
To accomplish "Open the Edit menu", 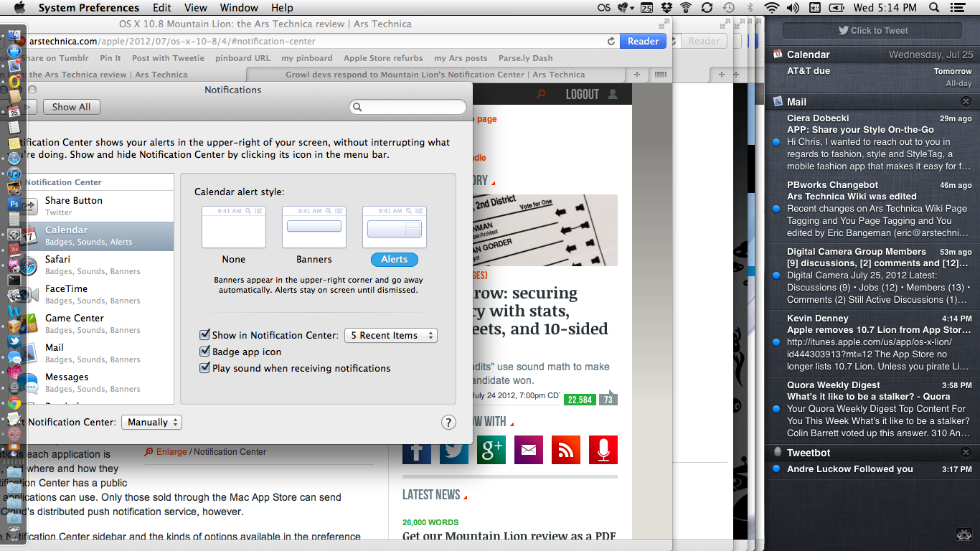I will coord(161,8).
